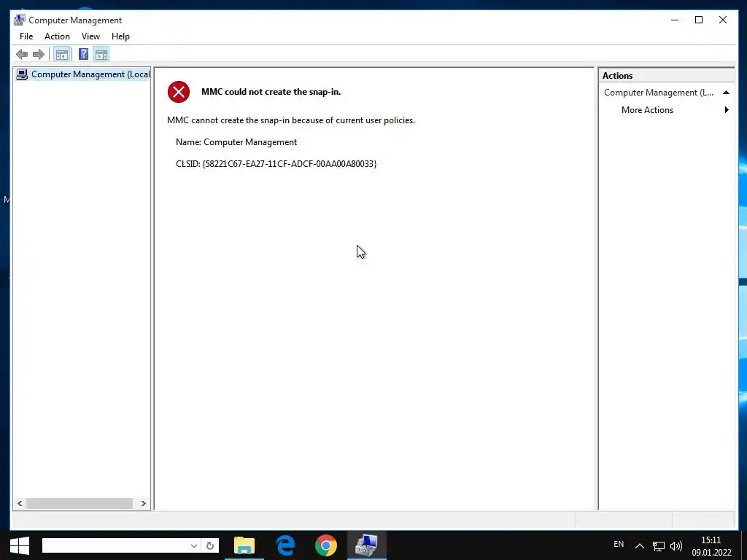747x560 pixels.
Task: Open the Action menu
Action: pos(57,36)
